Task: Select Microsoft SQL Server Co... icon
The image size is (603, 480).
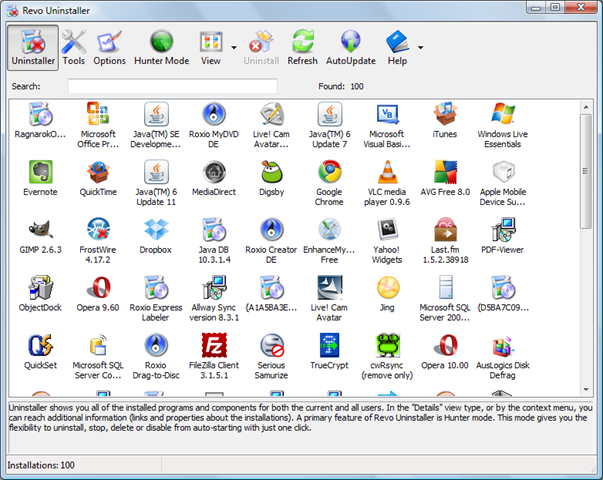Action: (x=98, y=345)
